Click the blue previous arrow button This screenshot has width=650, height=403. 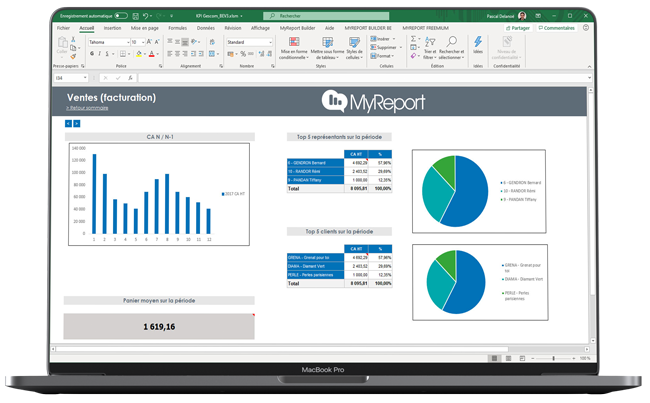68,124
